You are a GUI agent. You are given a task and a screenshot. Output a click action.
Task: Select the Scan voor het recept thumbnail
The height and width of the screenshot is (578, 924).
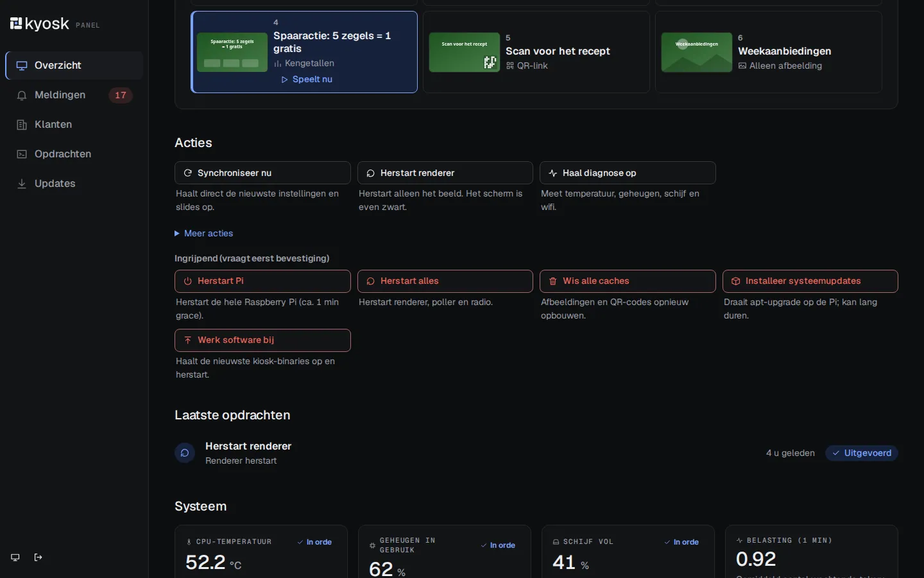pyautogui.click(x=465, y=52)
